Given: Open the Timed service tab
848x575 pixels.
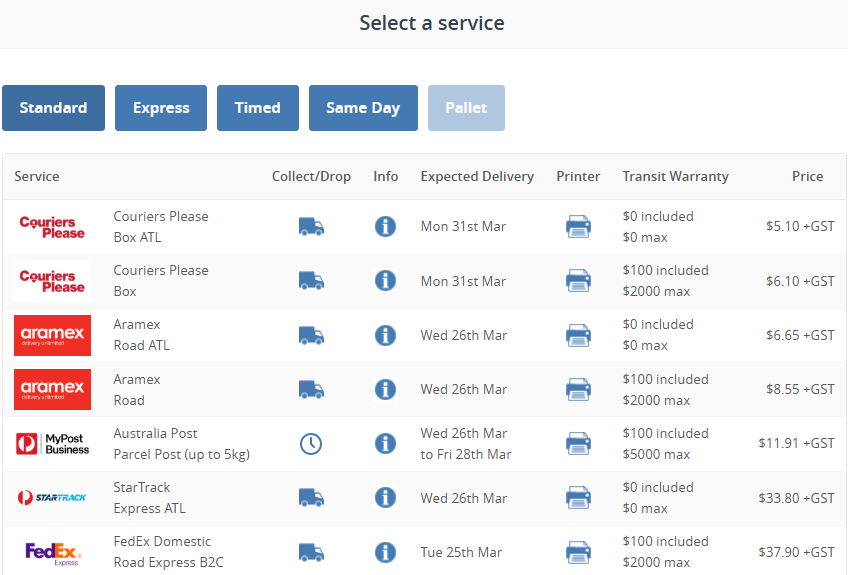Looking at the screenshot, I should (x=257, y=108).
